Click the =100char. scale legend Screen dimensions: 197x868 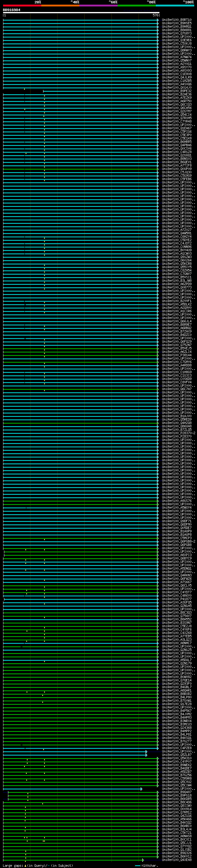pos(147,865)
